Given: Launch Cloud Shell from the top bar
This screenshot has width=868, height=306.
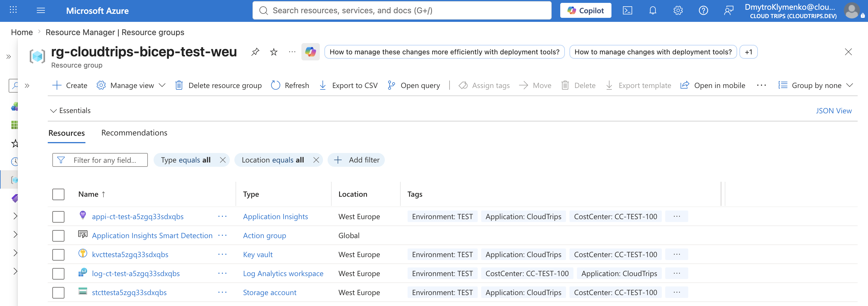Looking at the screenshot, I should tap(627, 10).
